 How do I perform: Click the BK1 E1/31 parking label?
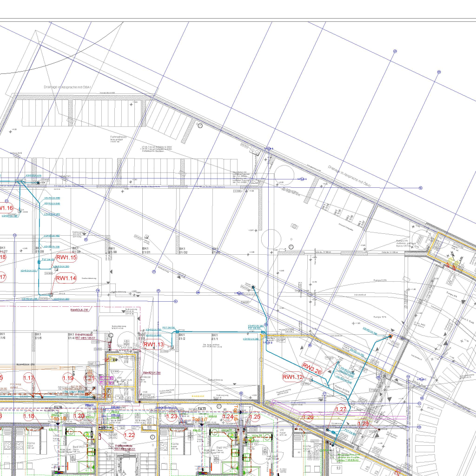tap(146, 251)
